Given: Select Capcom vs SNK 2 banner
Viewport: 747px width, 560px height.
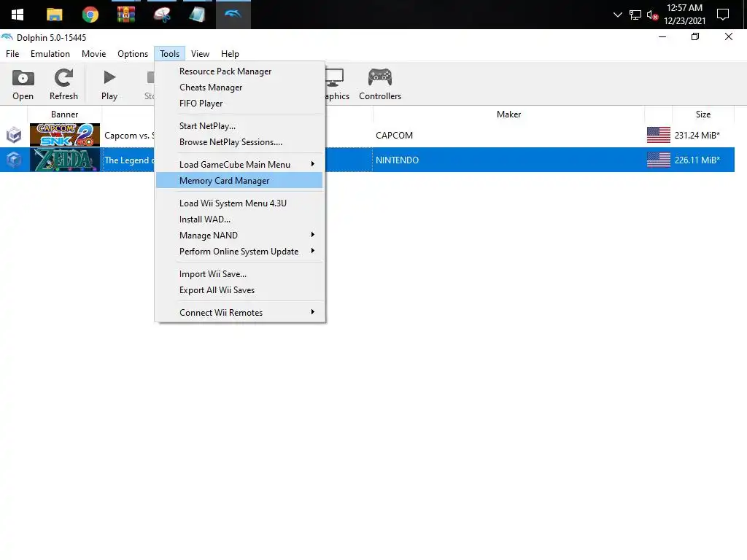Looking at the screenshot, I should coord(65,135).
